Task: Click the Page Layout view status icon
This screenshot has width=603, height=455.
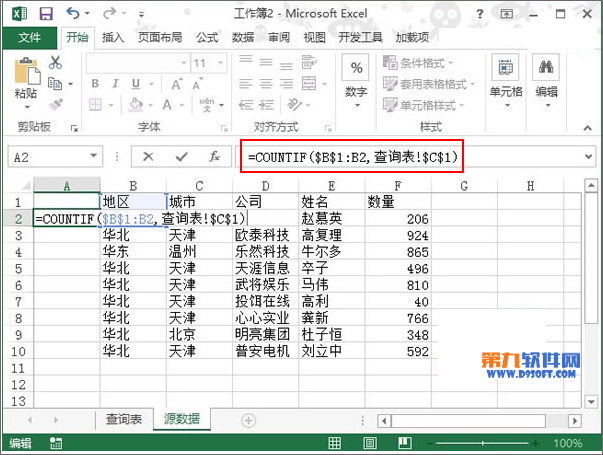Action: [370, 443]
